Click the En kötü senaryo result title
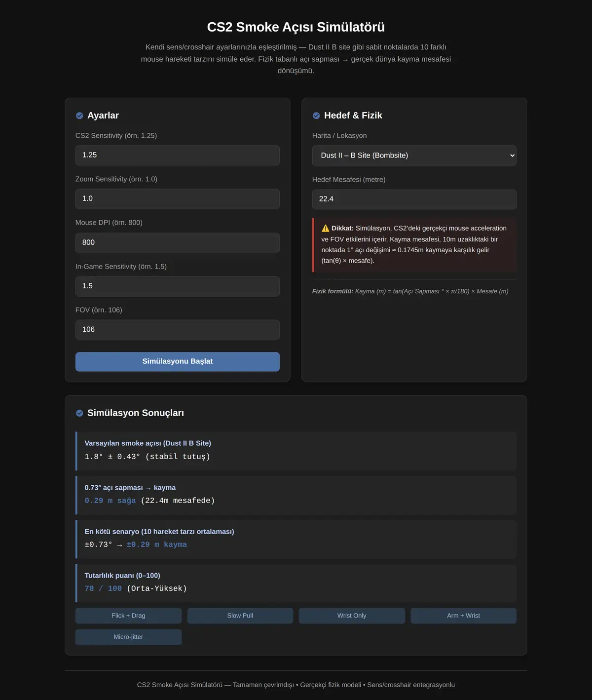The image size is (592, 700). click(159, 532)
